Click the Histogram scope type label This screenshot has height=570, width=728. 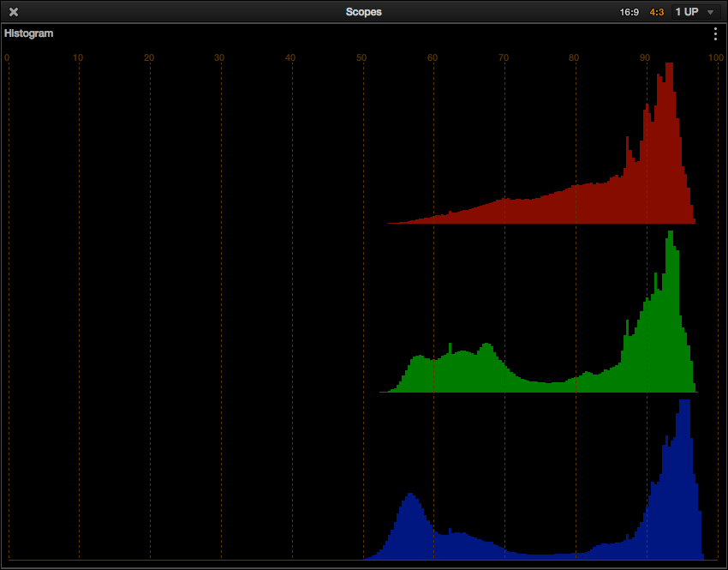(x=29, y=34)
